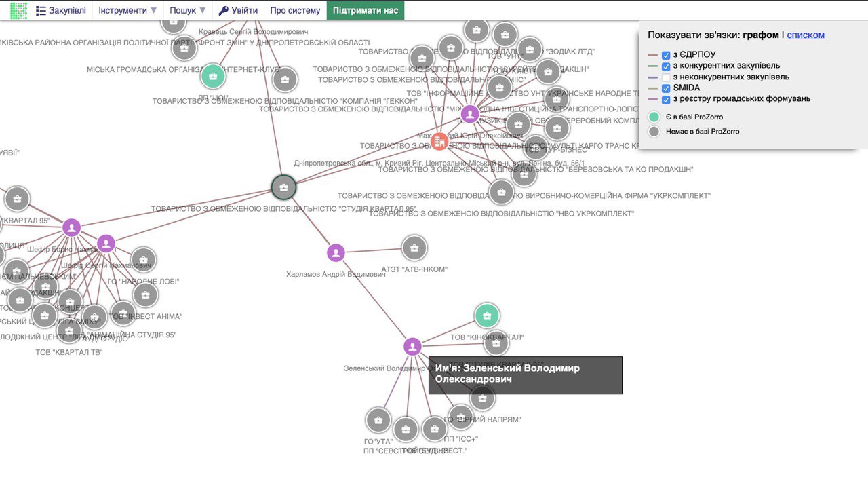
Task: Select the green ПП "ЦОІ" node
Action: [213, 77]
